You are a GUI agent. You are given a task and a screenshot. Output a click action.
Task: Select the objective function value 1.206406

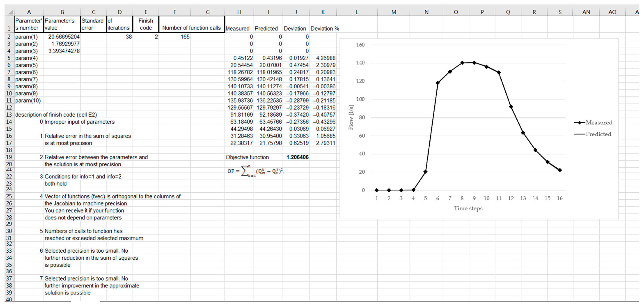click(x=297, y=157)
